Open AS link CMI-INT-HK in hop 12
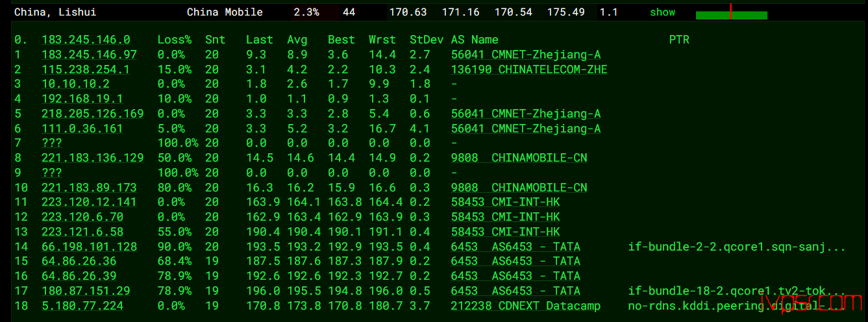The width and height of the screenshot is (868, 322). point(506,217)
